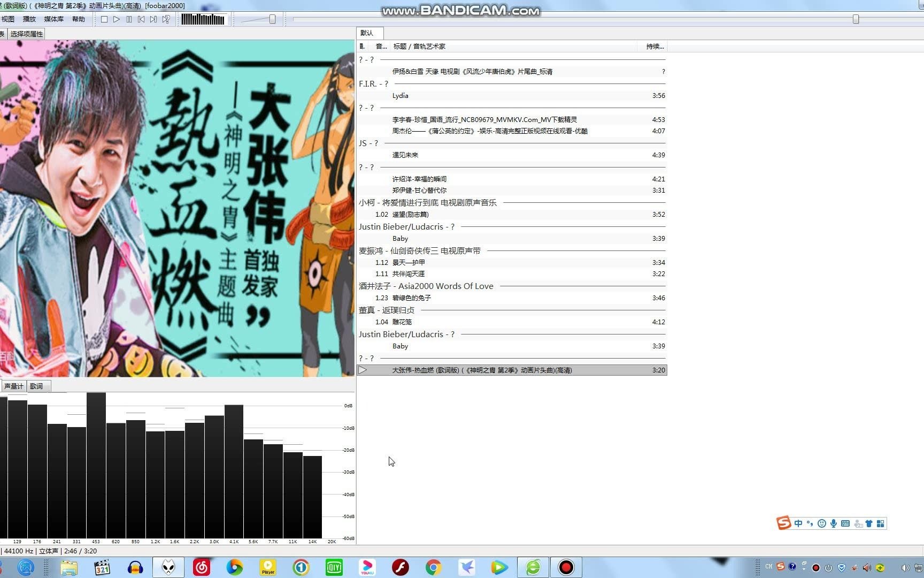Click the blue help question tray icon
Screen dimensions: 924x578
tap(792, 566)
